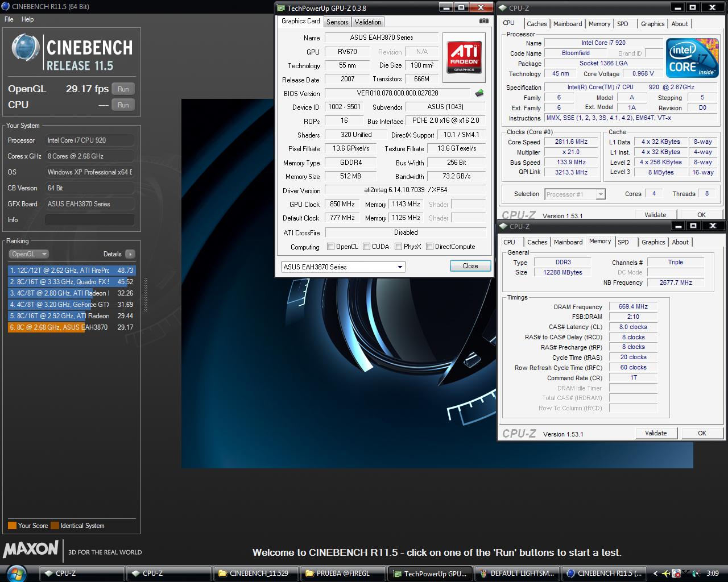The image size is (728, 582).
Task: Open the Help menu in Cinebench
Action: click(x=28, y=19)
